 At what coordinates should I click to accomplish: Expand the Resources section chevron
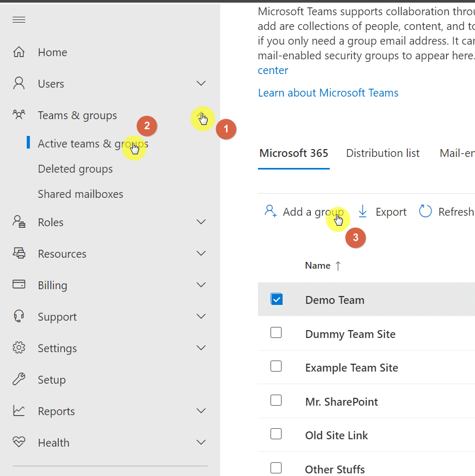(x=201, y=253)
